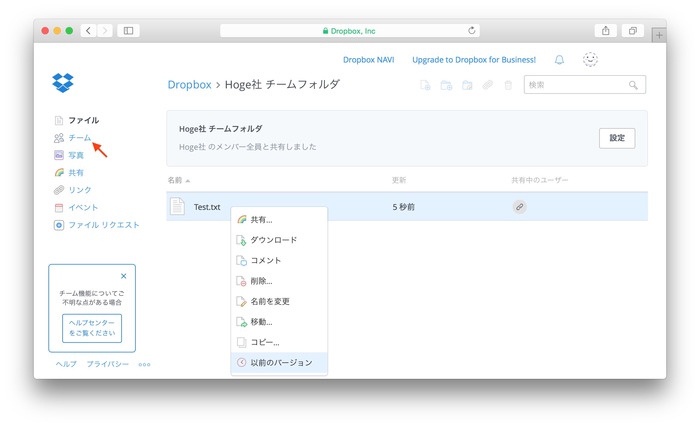Choose 移動... from the context menu
Screen dimensions: 700x427
coord(279,322)
